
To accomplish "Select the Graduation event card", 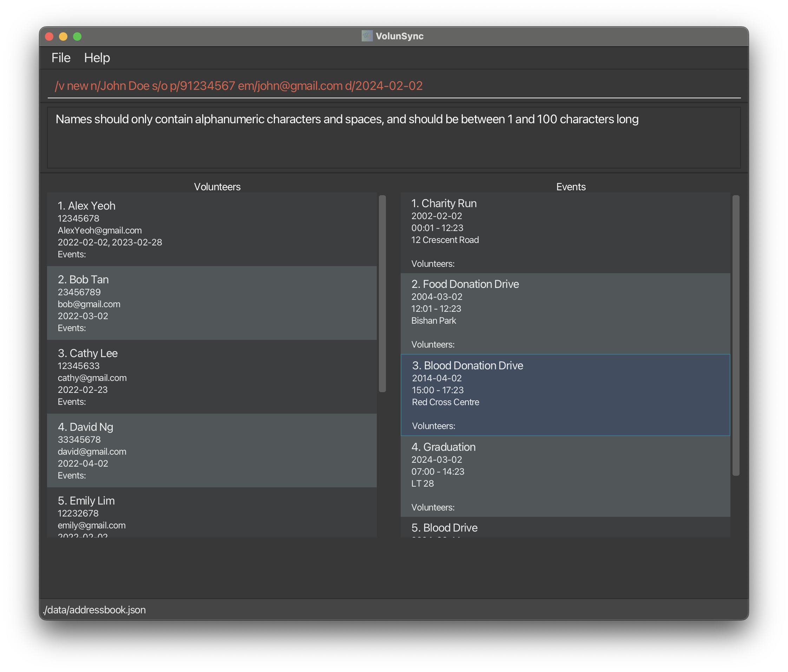I will (x=565, y=476).
